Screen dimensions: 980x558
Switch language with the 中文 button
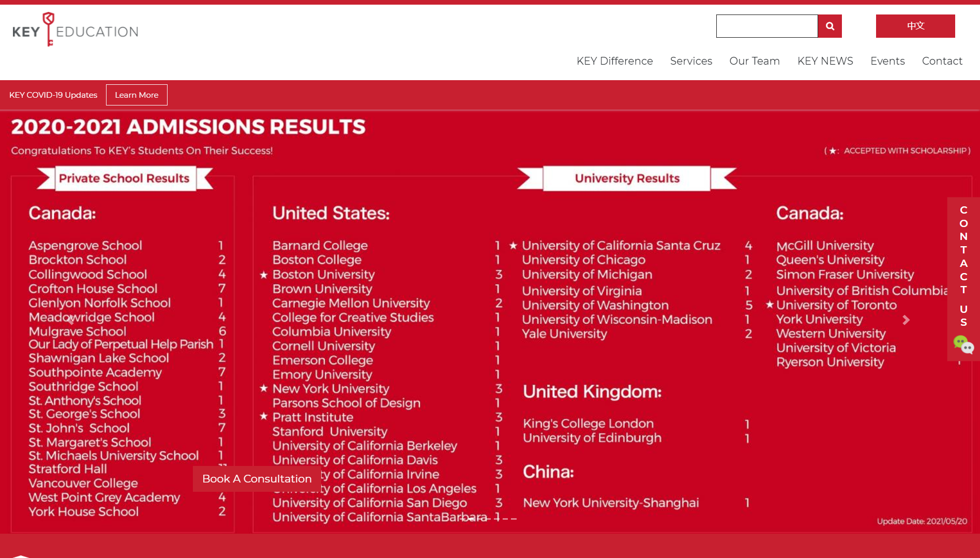click(x=915, y=26)
